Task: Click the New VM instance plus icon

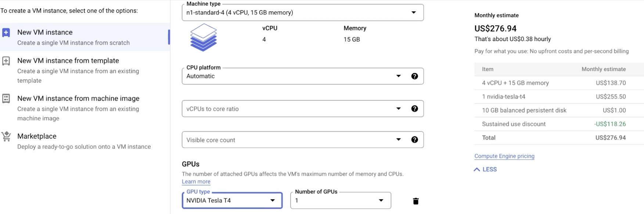Action: [6, 33]
